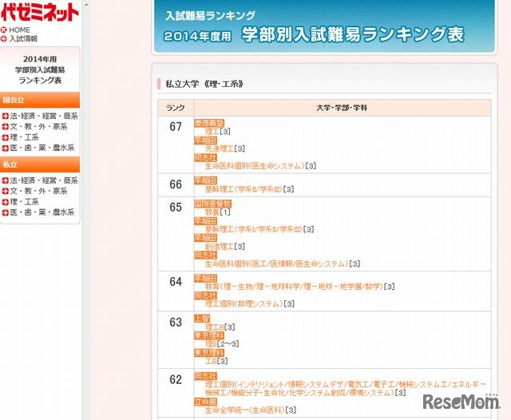The image size is (511, 420).
Task: Click the 大学・学部・学科 column header
Action: pyautogui.click(x=342, y=108)
